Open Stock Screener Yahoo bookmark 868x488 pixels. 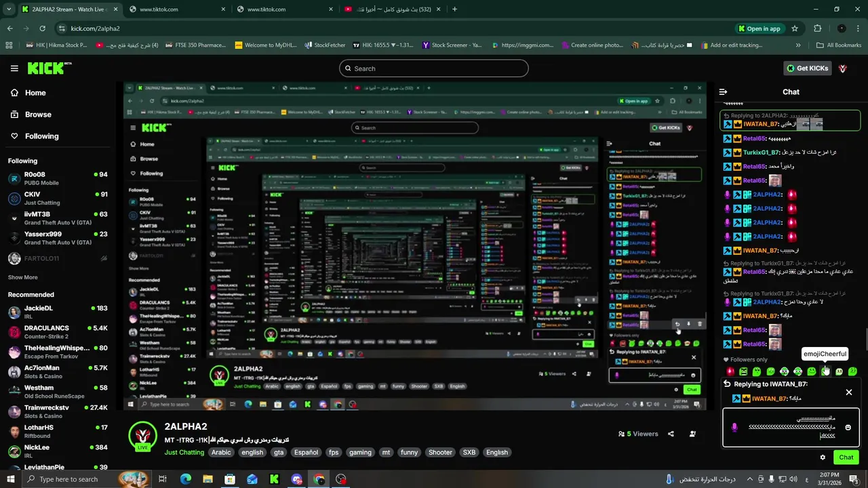pyautogui.click(x=452, y=45)
